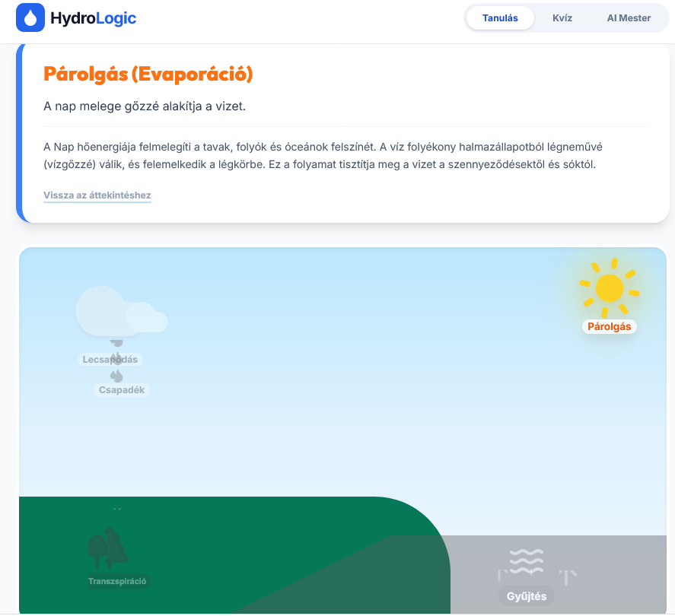
Task: Select the sun icon in the sky
Action: [609, 288]
